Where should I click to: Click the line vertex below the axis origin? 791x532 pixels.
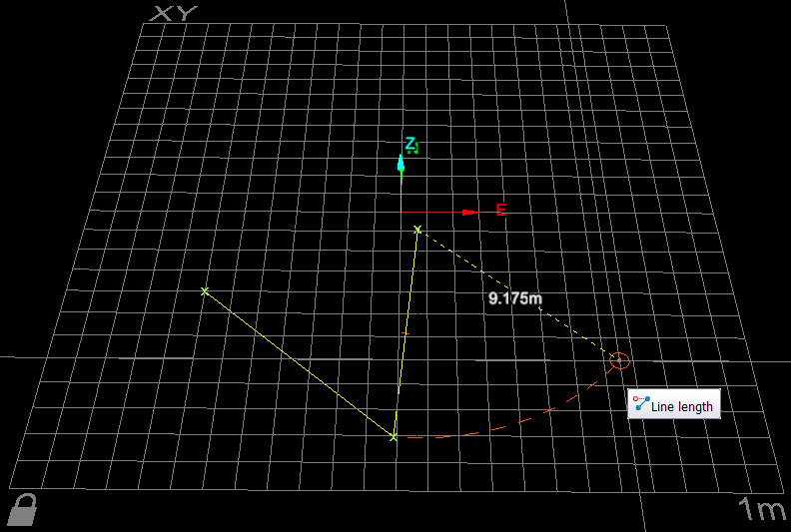point(417,230)
